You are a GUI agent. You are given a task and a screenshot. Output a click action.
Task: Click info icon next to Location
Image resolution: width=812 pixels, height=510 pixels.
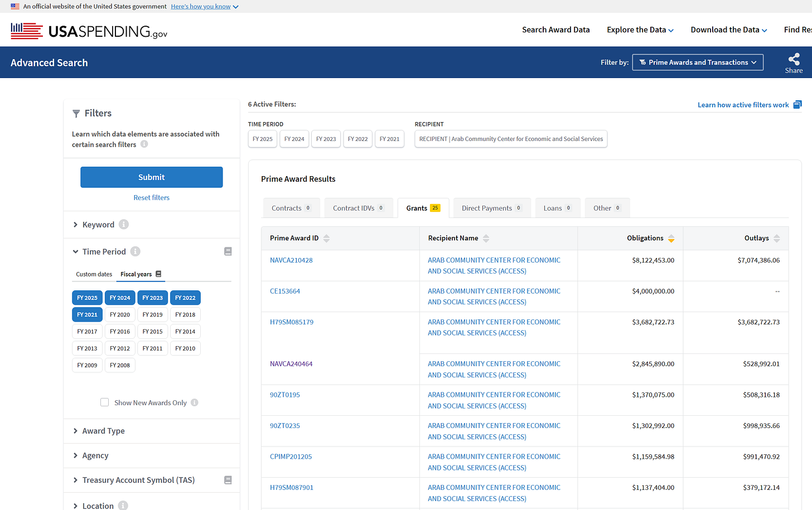[123, 506]
